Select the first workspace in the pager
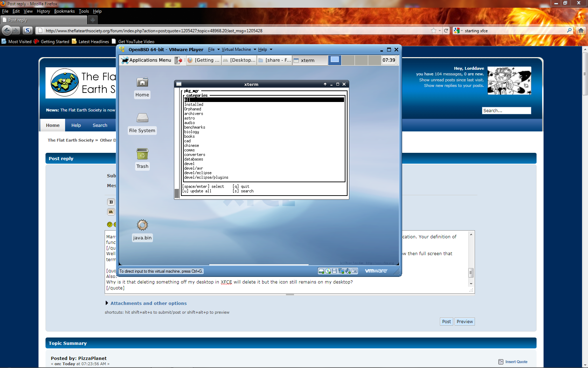 click(335, 60)
